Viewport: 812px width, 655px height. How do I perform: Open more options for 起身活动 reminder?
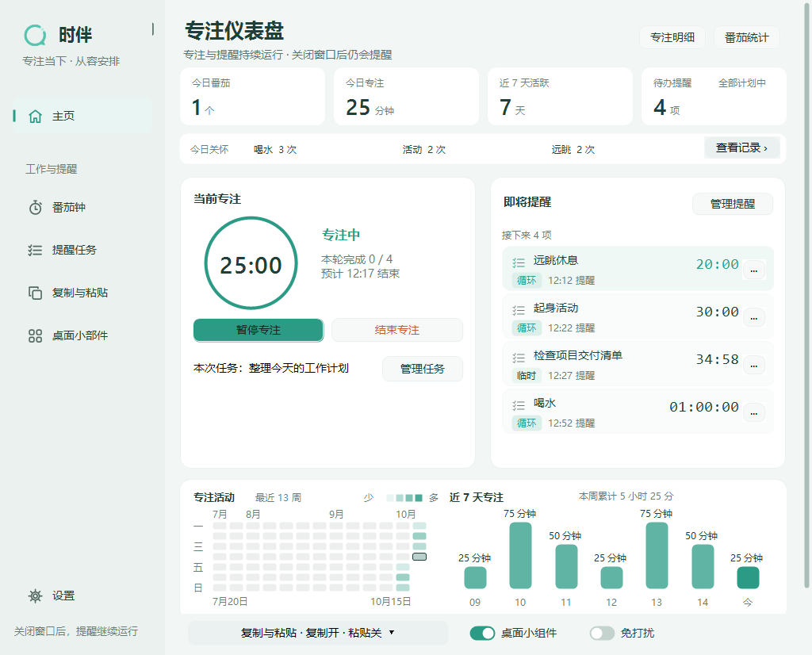[754, 318]
